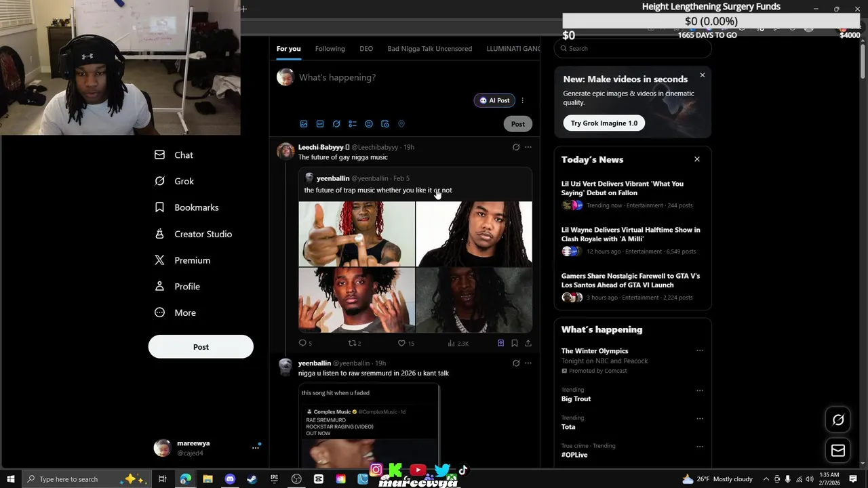
Task: Click Post button in the composer
Action: pos(517,124)
